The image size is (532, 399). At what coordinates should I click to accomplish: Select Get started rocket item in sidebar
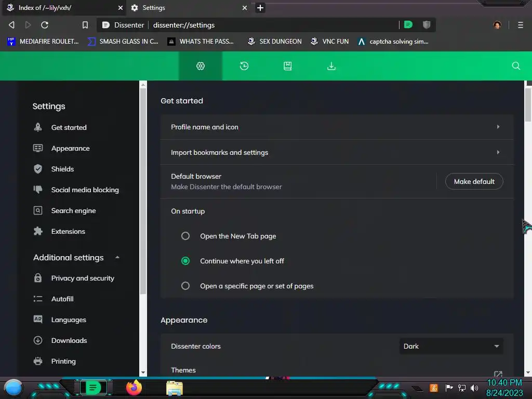tap(69, 127)
